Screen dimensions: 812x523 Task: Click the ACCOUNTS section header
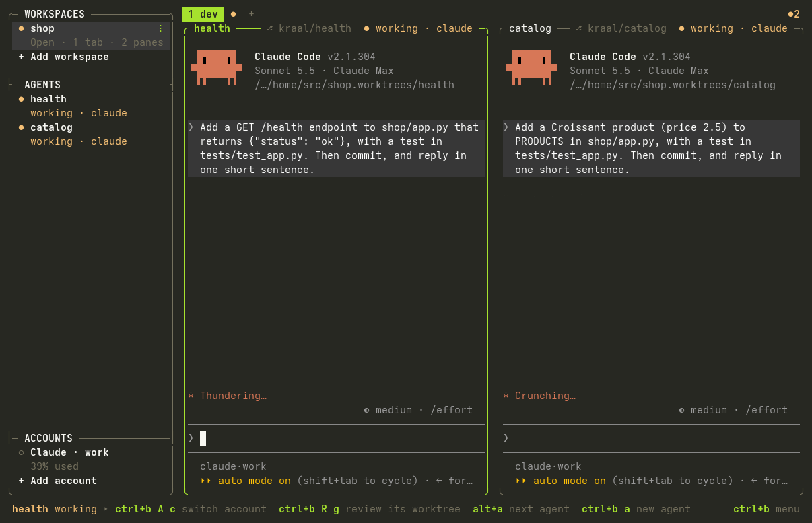point(48,438)
